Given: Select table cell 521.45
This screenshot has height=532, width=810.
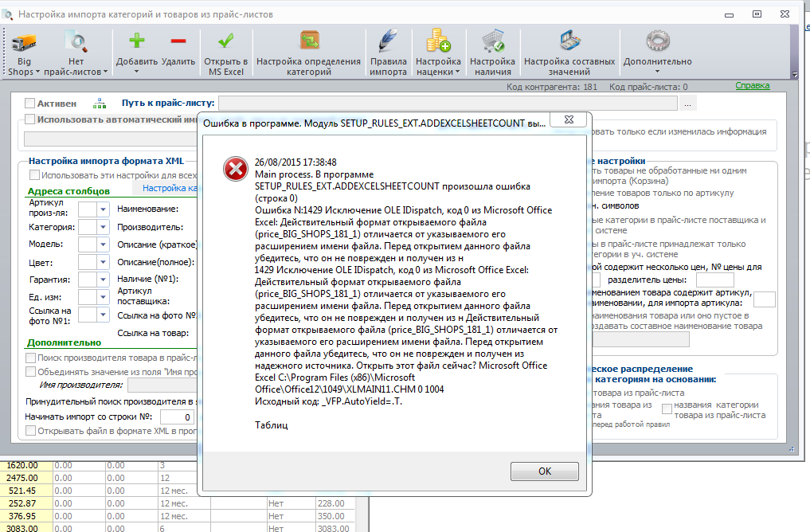Looking at the screenshot, I should pyautogui.click(x=27, y=491).
